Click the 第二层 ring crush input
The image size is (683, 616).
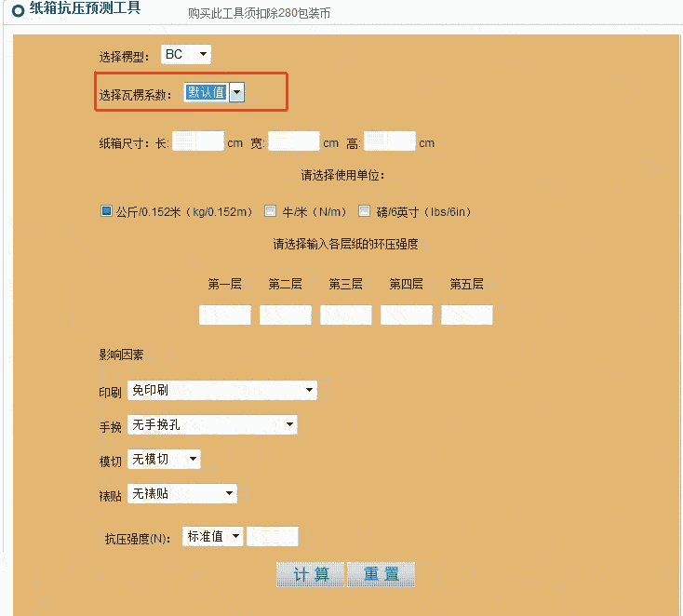click(x=286, y=315)
